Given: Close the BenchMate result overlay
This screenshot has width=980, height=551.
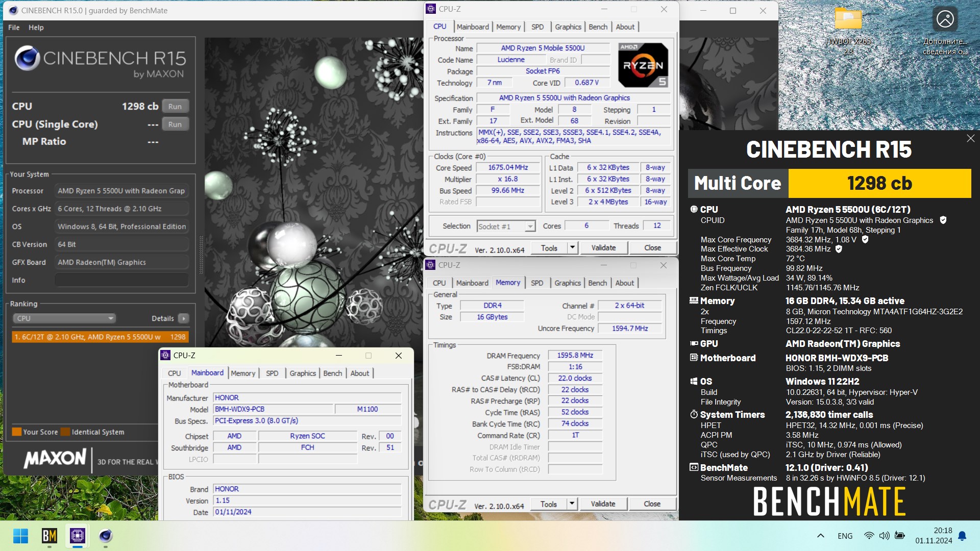Looking at the screenshot, I should pyautogui.click(x=970, y=138).
